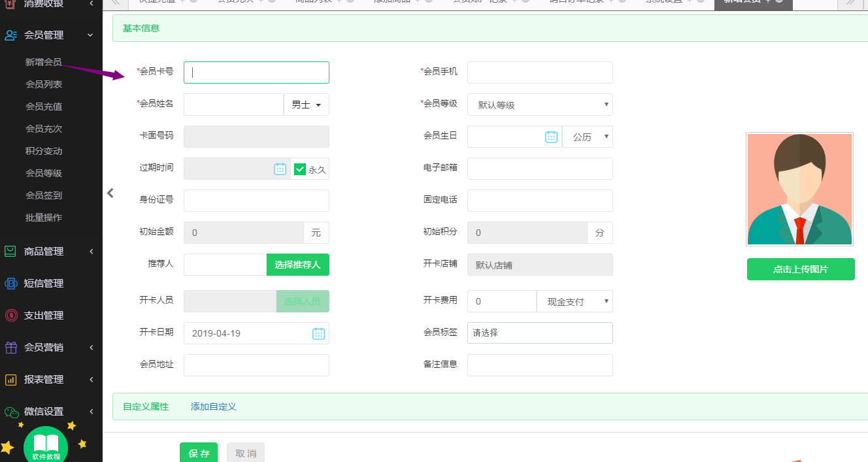Open calendar picker for 开卡日期
Screen dimensions: 868x462
click(318, 333)
